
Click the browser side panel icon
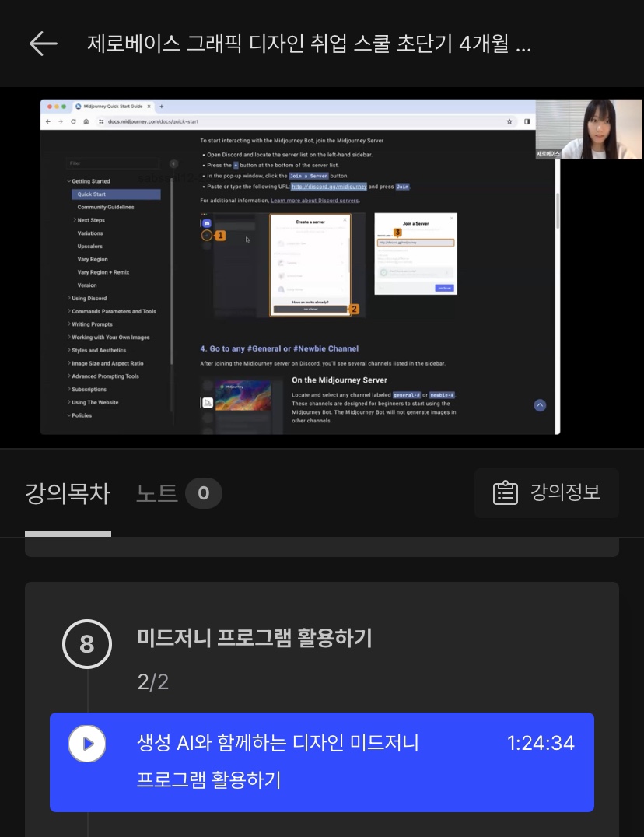[x=527, y=121]
